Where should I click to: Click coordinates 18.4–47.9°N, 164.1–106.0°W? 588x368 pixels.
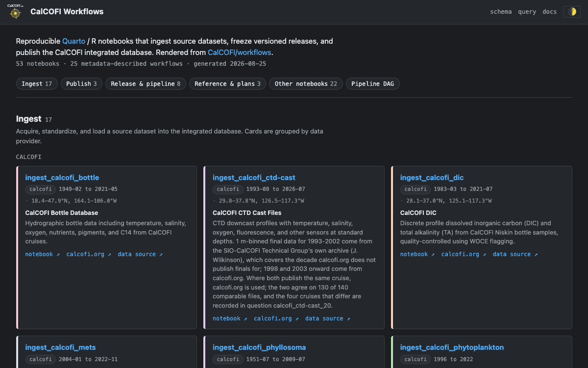(74, 201)
